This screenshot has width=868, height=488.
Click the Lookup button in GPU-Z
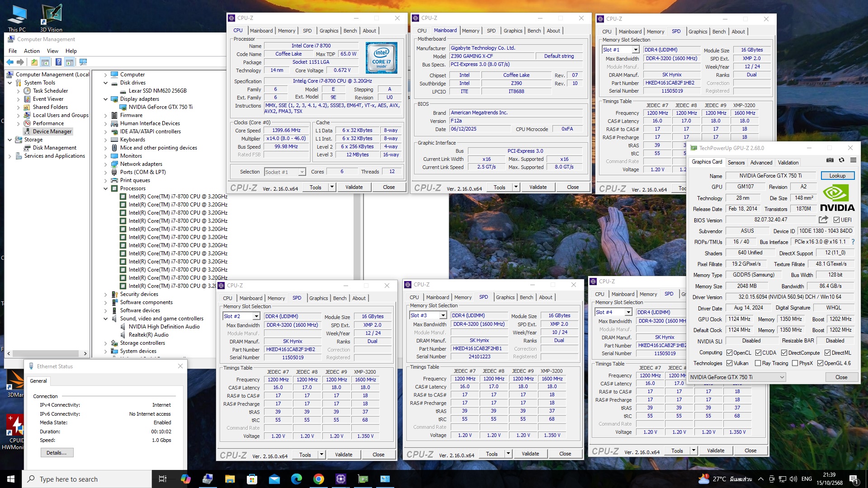pos(837,176)
